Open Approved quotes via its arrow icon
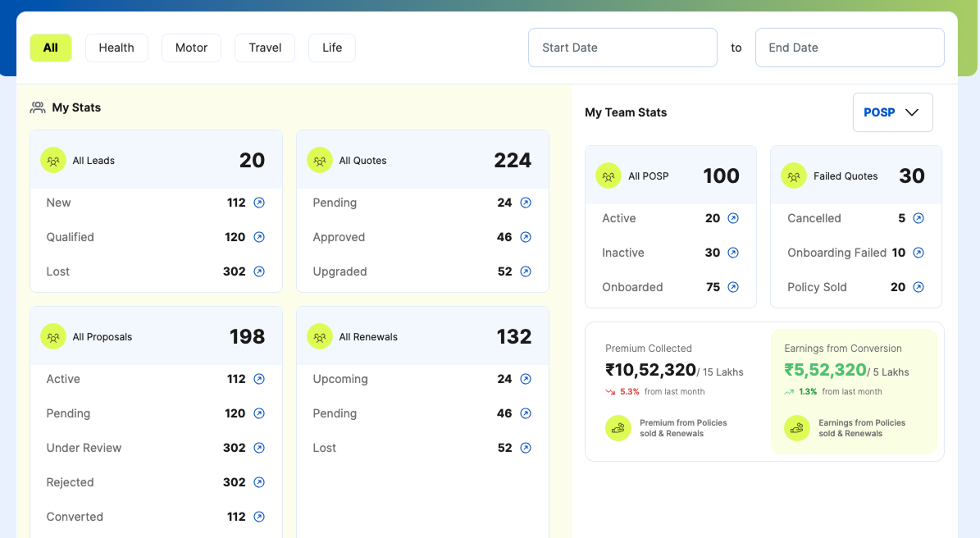 526,237
